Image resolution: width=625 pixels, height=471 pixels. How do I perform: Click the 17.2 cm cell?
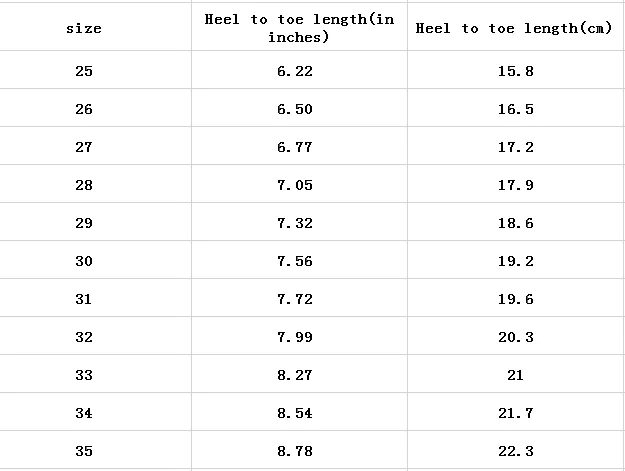pyautogui.click(x=515, y=147)
